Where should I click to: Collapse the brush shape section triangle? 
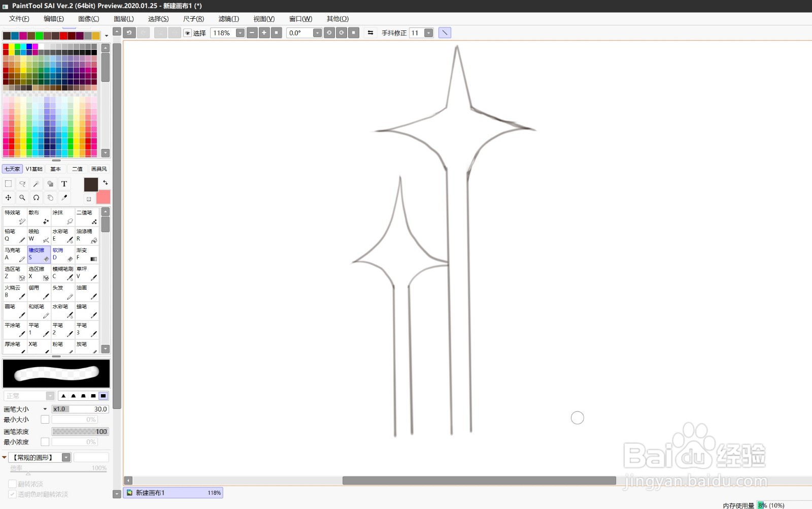point(5,458)
